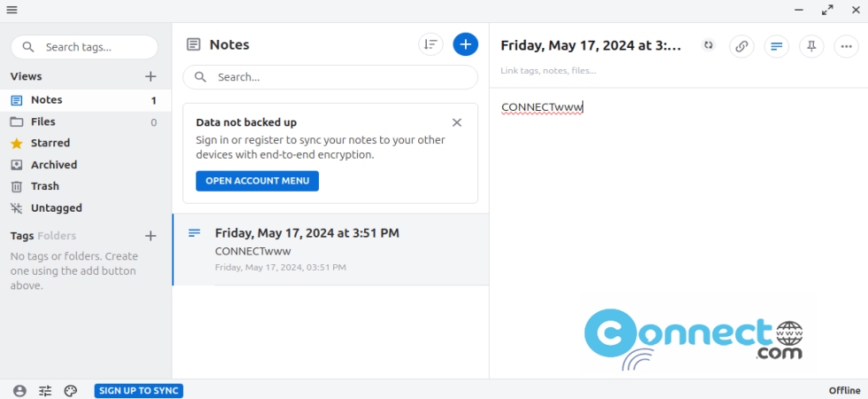868x399 pixels.
Task: Click OPEN ACCOUNT MENU button
Action: (x=258, y=181)
